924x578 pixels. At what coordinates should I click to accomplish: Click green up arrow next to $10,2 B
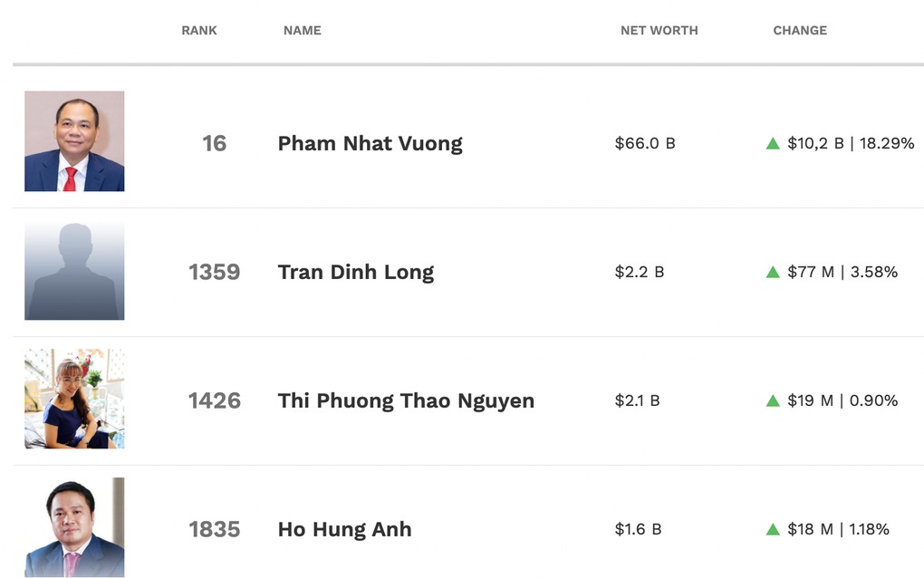click(x=773, y=143)
